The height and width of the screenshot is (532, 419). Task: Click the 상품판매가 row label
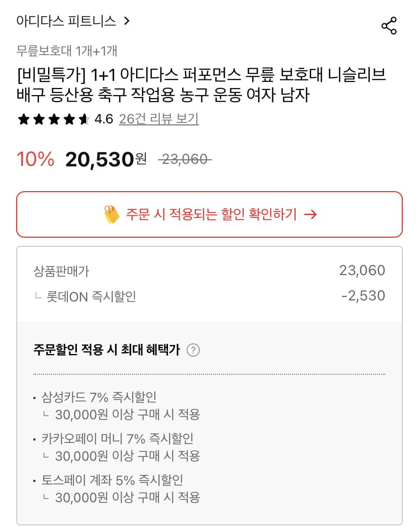[x=61, y=271]
